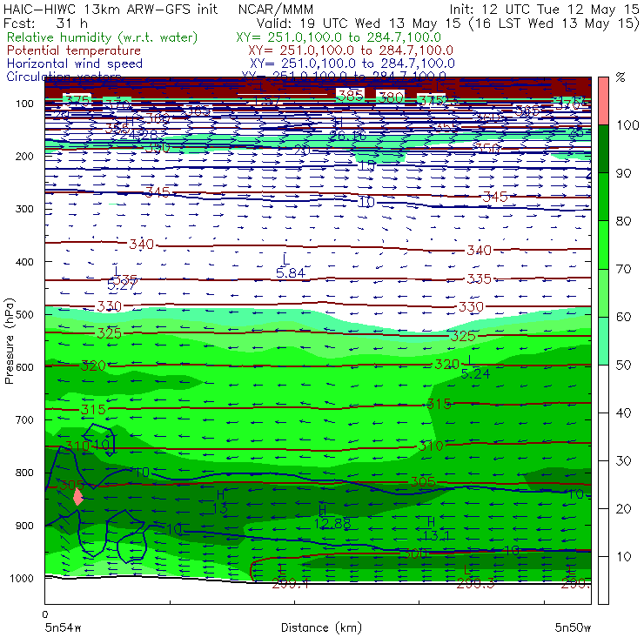Click the pink saturated humidity patch in plot
The image size is (644, 644).
(x=78, y=498)
